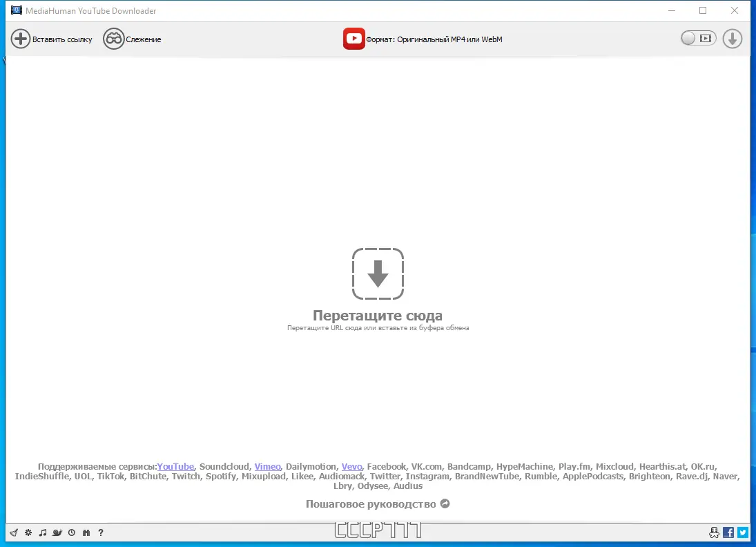This screenshot has width=756, height=547.
Task: Click the snail speed limit icon
Action: [x=57, y=532]
